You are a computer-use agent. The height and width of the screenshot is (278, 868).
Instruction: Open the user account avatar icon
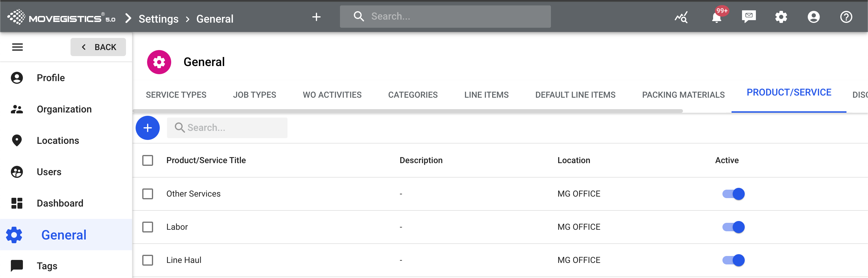813,17
